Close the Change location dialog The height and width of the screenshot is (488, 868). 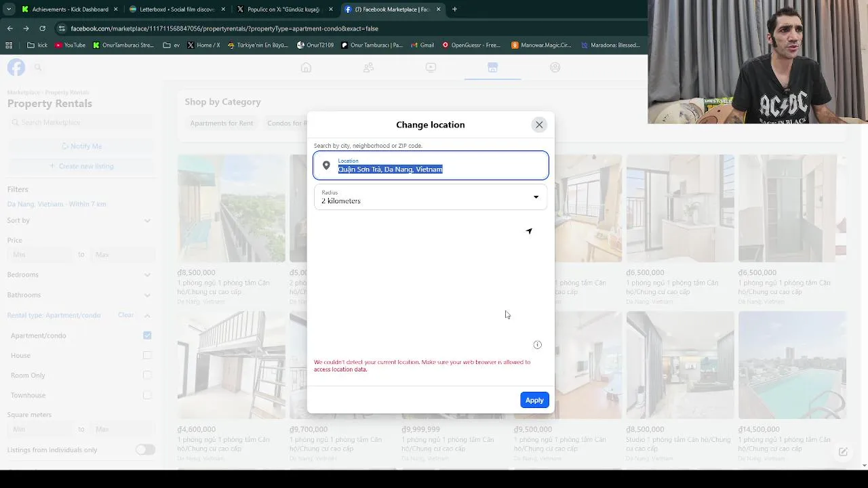click(539, 125)
